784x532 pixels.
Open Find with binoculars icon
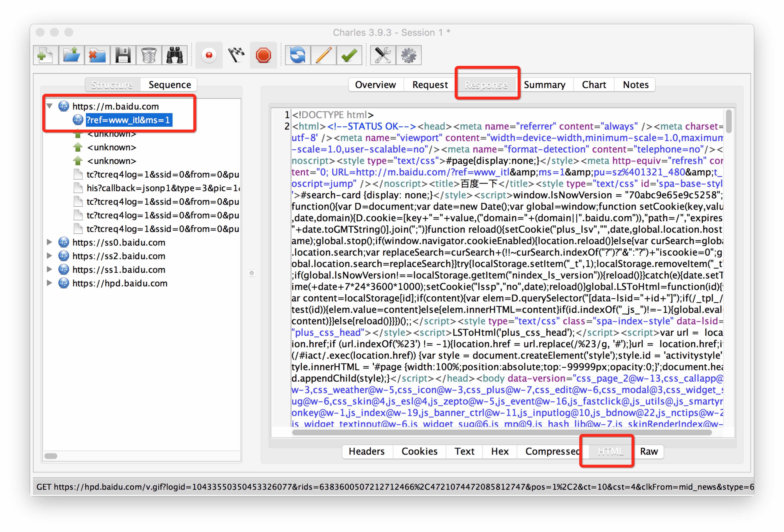174,55
